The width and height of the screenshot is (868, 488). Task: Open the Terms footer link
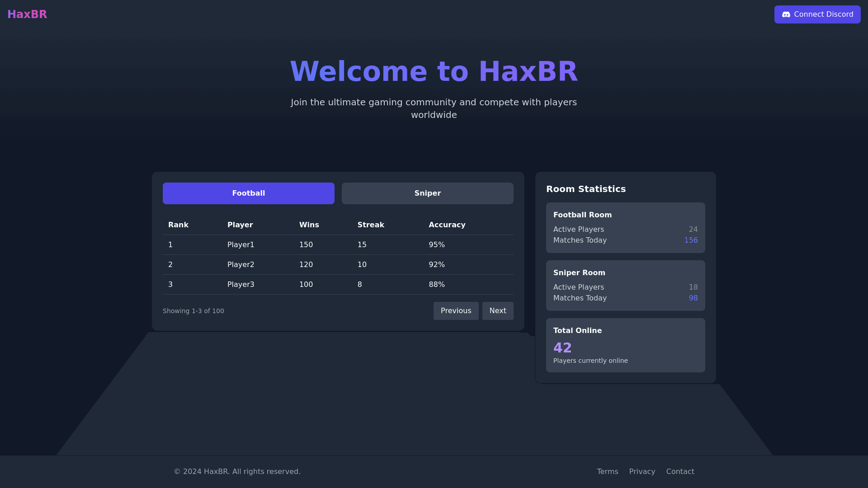pos(607,472)
